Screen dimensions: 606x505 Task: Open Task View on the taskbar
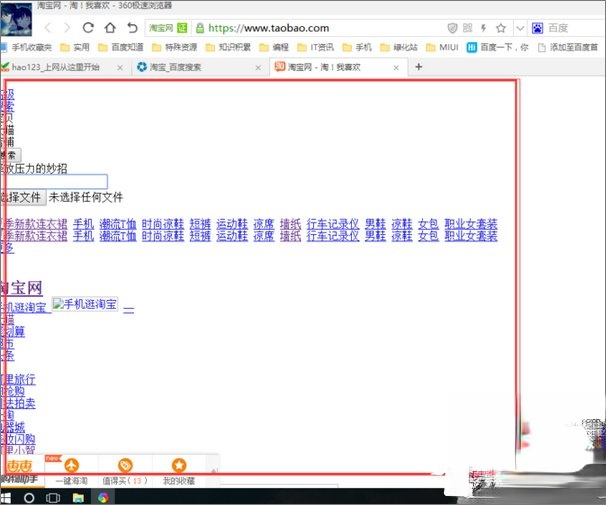(53, 498)
